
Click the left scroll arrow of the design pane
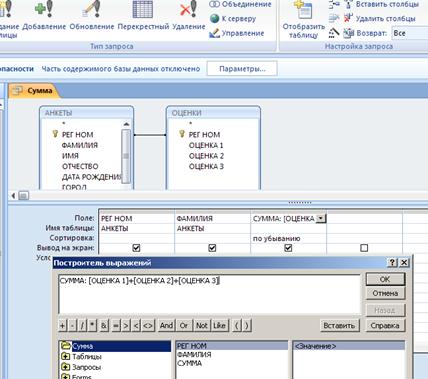(x=13, y=196)
